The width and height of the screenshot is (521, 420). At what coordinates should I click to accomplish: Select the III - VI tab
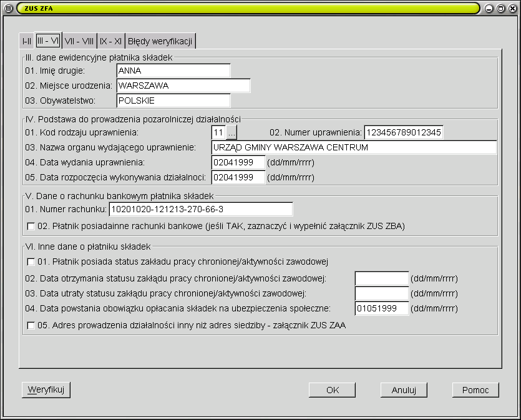[x=48, y=41]
